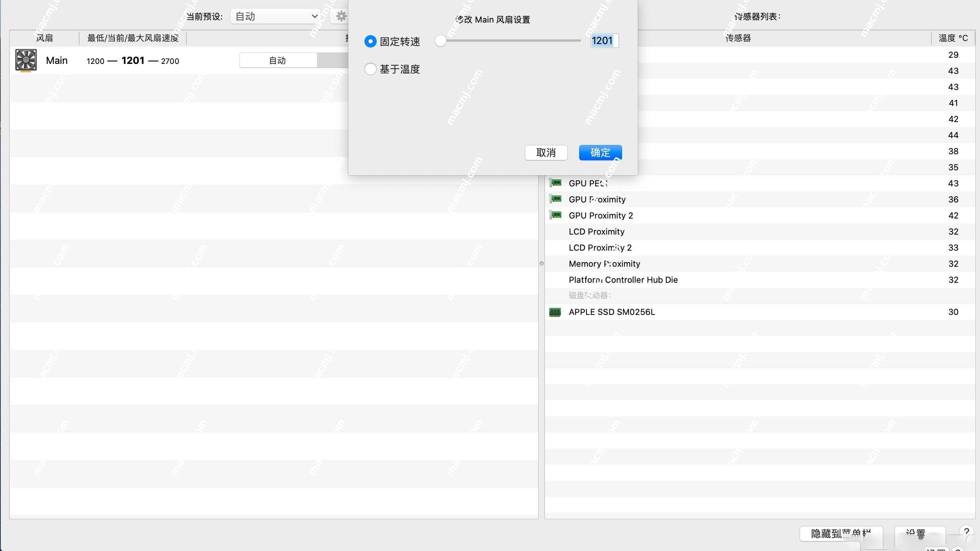Click the topmost temperature value 29
This screenshot has width=980, height=551.
(953, 55)
